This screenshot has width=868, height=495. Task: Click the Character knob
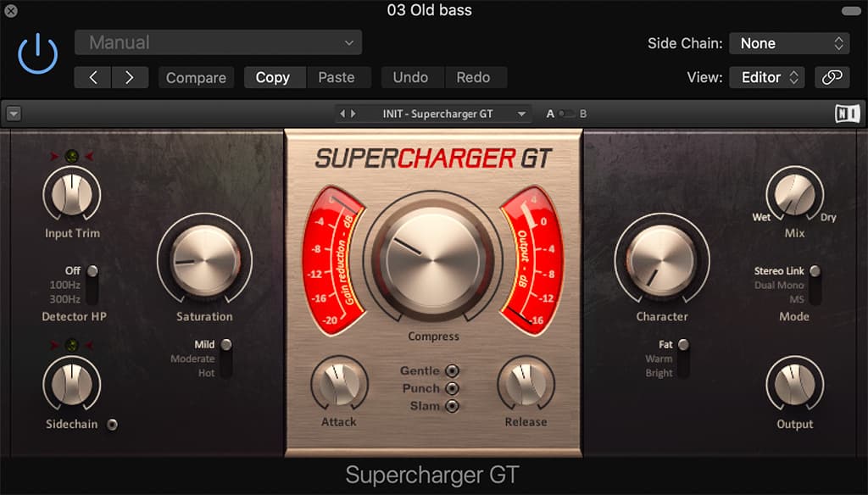coord(661,259)
